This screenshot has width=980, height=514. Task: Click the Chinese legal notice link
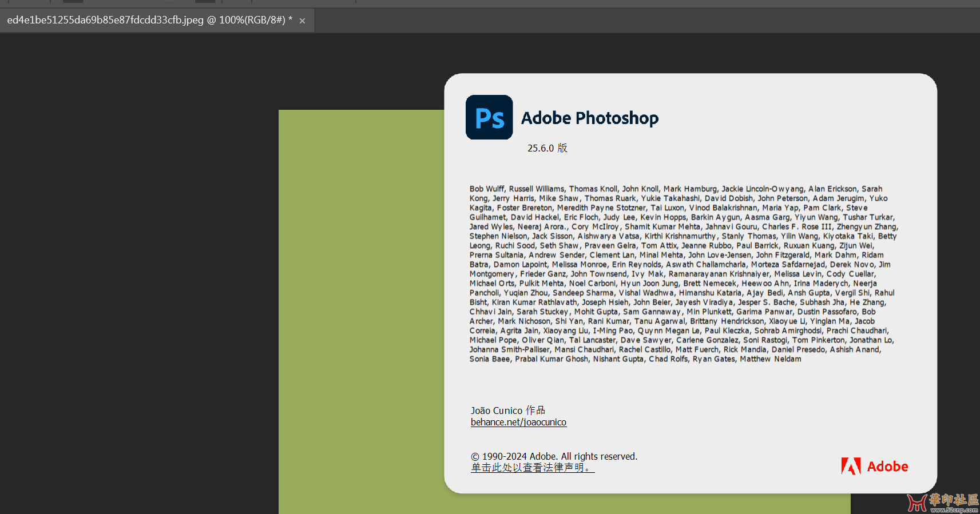click(533, 468)
